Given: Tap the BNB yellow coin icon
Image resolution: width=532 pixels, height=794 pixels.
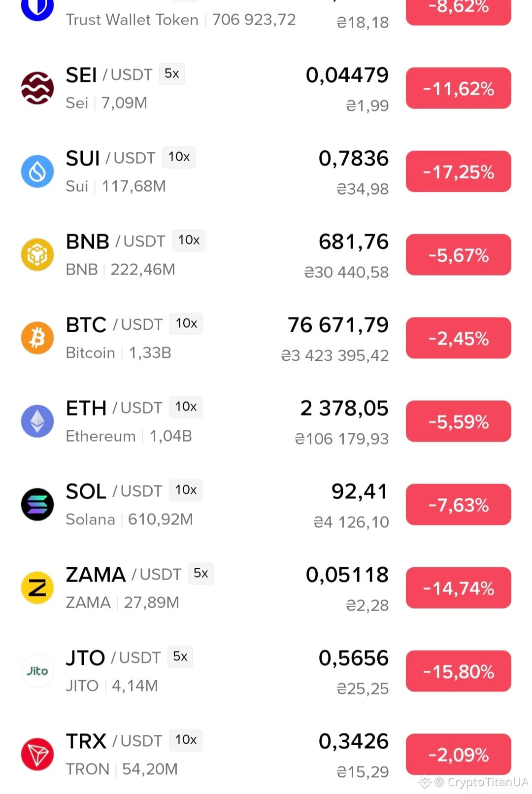Looking at the screenshot, I should coord(37,255).
